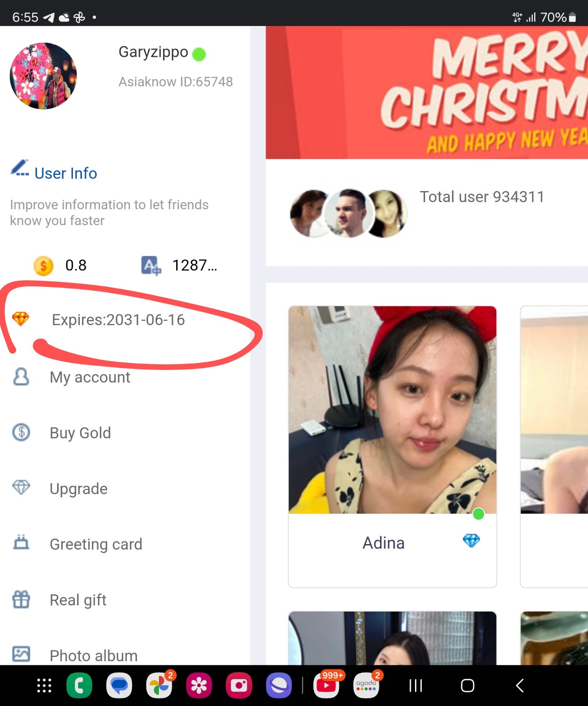Tap the gold coin balance icon
This screenshot has height=706, width=588.
[x=43, y=266]
